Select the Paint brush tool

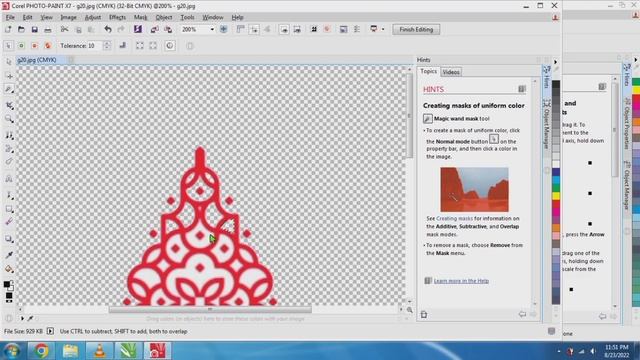[x=9, y=222]
